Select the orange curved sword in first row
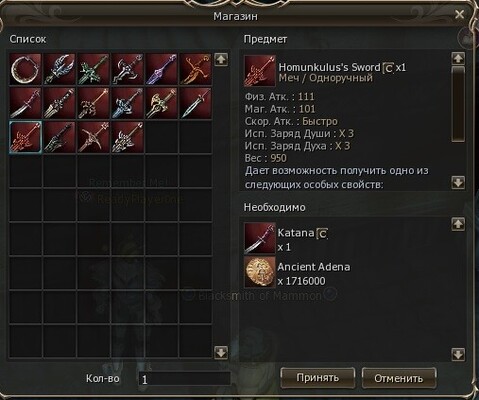This screenshot has width=479, height=400. 196,69
